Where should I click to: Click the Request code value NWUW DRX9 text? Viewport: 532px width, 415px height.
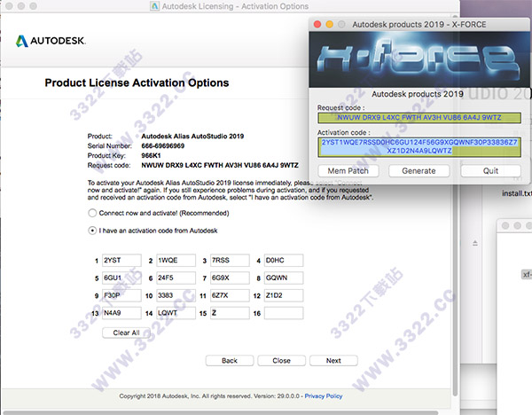(220, 165)
